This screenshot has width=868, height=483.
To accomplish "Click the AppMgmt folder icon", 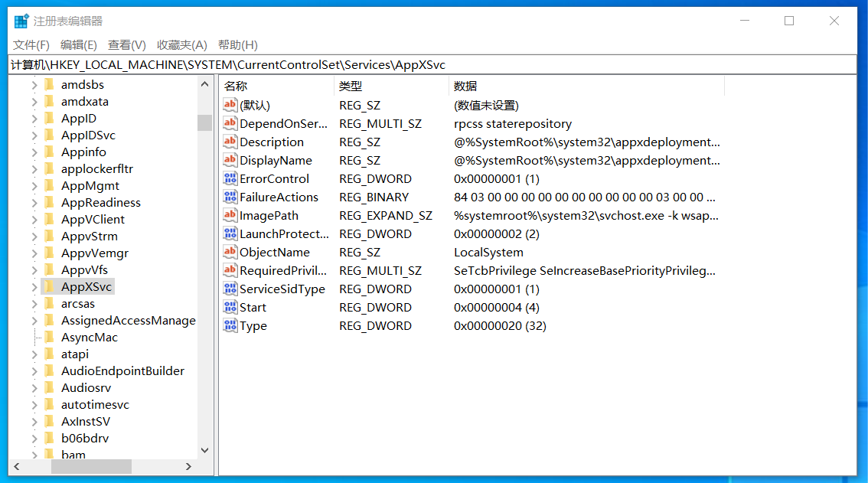I will point(49,185).
